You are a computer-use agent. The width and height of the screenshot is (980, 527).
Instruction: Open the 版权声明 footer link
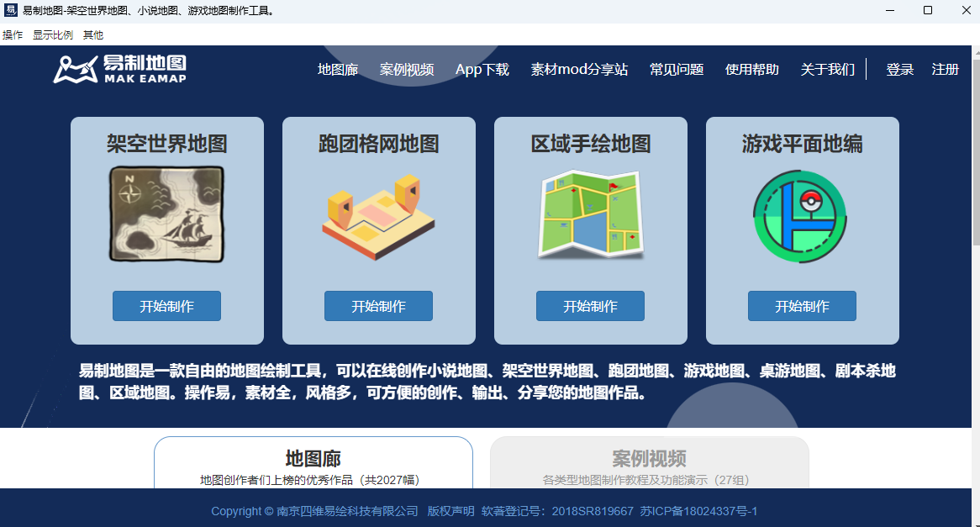[x=450, y=511]
